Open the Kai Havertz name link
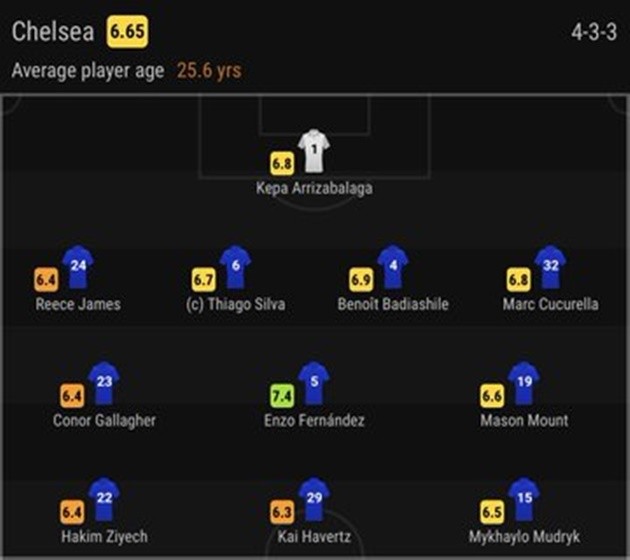This screenshot has width=630, height=560. (x=314, y=537)
